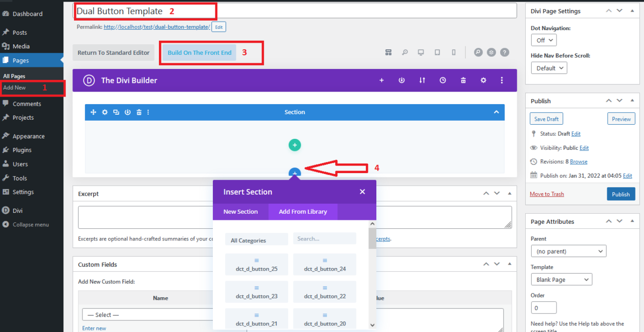Viewport: 644px width, 332px height.
Task: Clear layout trash icon in Divi bar
Action: 463,80
